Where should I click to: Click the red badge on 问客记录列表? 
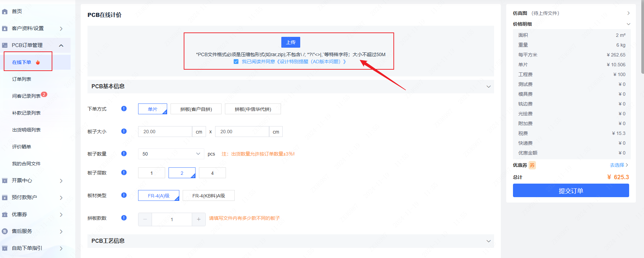click(x=44, y=94)
